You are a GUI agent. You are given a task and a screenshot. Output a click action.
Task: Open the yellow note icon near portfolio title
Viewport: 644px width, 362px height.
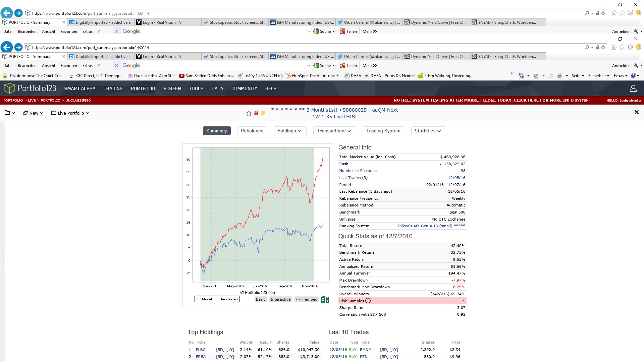pos(263,113)
